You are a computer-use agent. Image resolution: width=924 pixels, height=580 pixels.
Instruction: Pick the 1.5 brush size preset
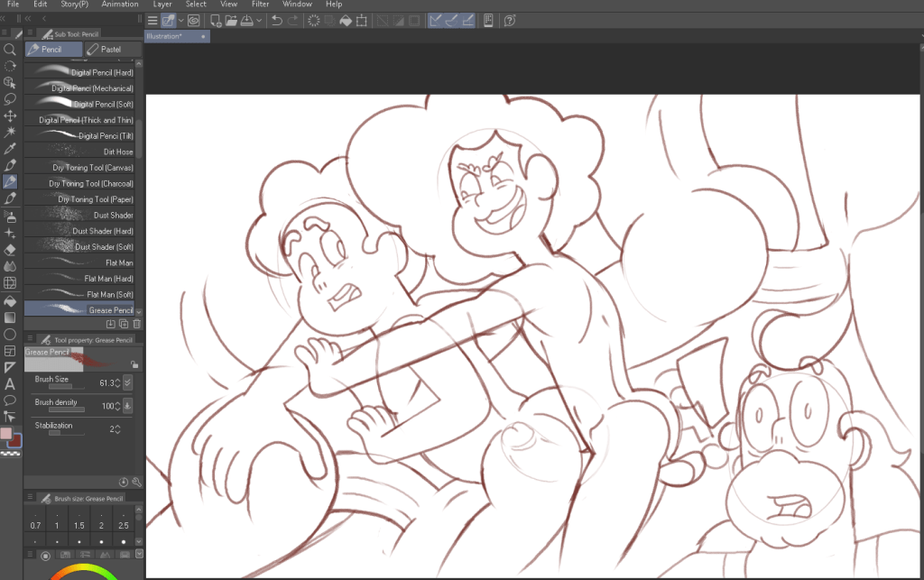(79, 525)
